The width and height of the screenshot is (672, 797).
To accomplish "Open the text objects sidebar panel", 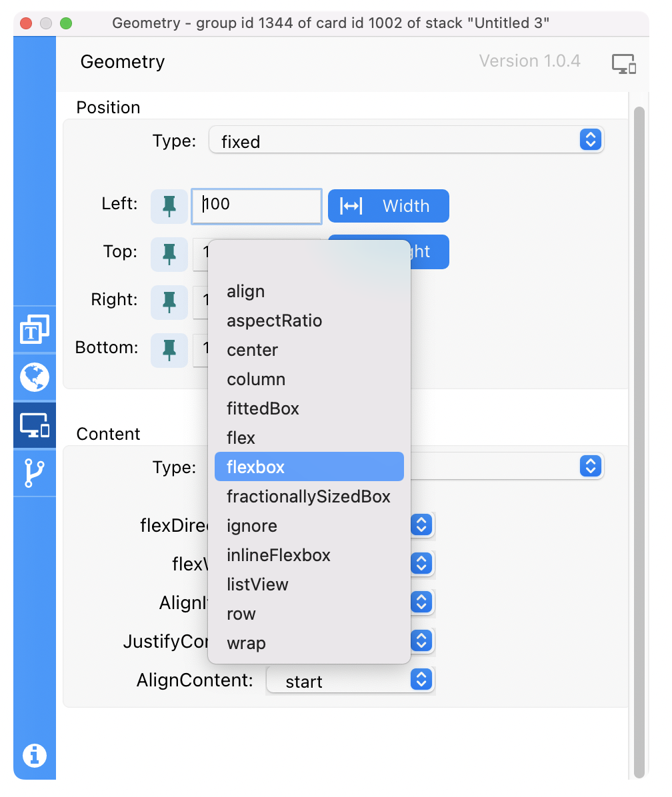I will [34, 330].
